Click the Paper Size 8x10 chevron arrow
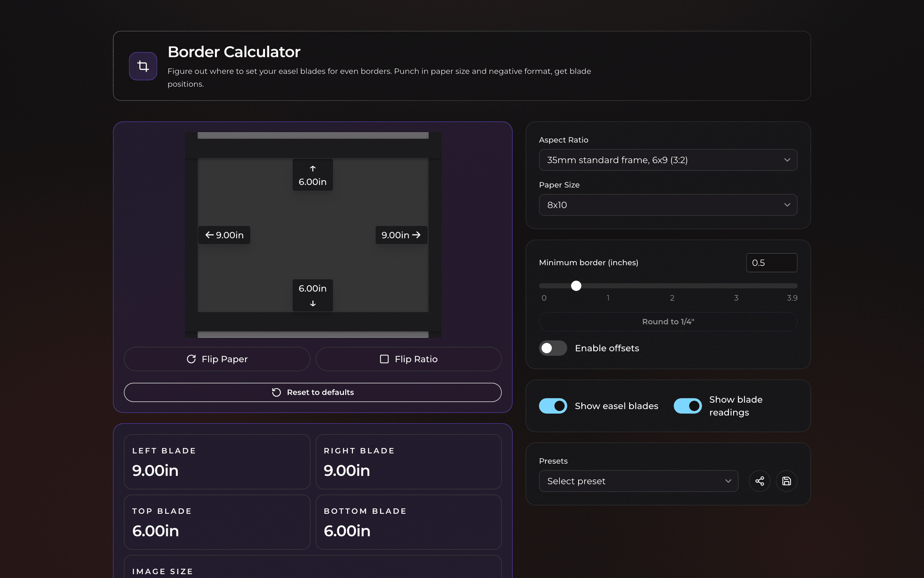This screenshot has height=578, width=924. (787, 205)
